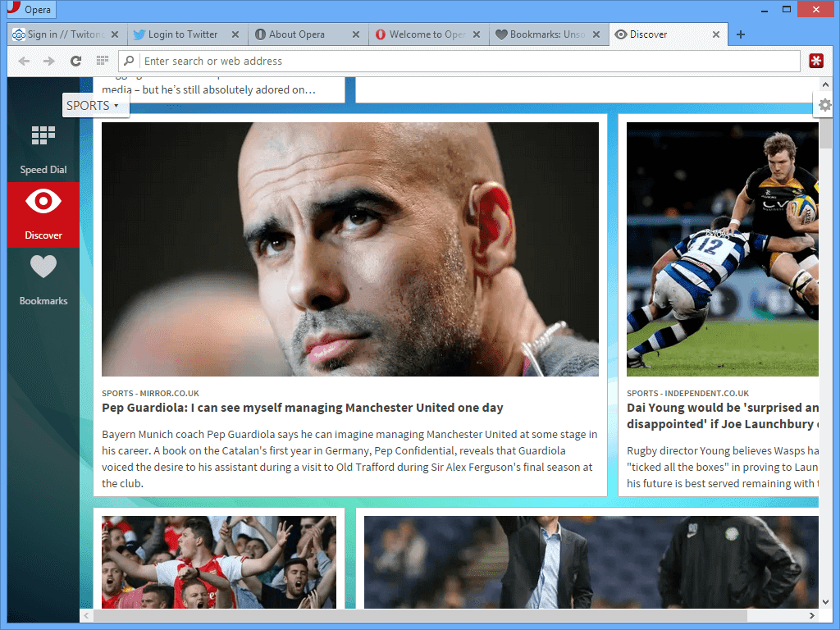Click SPORTS - MIRROR.CO.UK source label
The image size is (840, 630).
[151, 393]
